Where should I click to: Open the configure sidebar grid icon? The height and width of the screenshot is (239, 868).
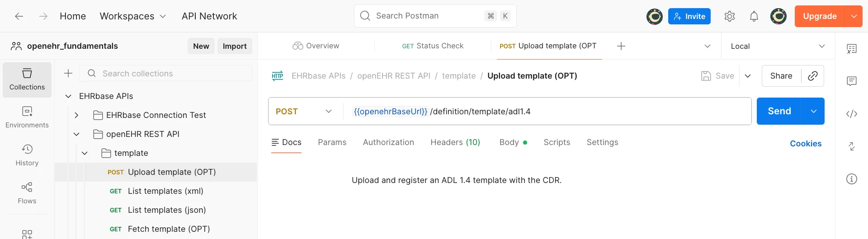point(27,234)
